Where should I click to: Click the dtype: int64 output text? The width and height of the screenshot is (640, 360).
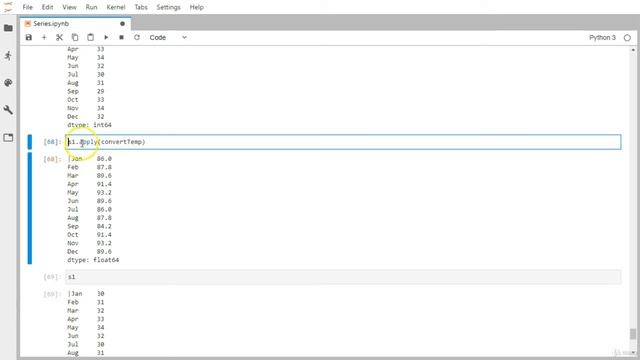click(x=89, y=125)
